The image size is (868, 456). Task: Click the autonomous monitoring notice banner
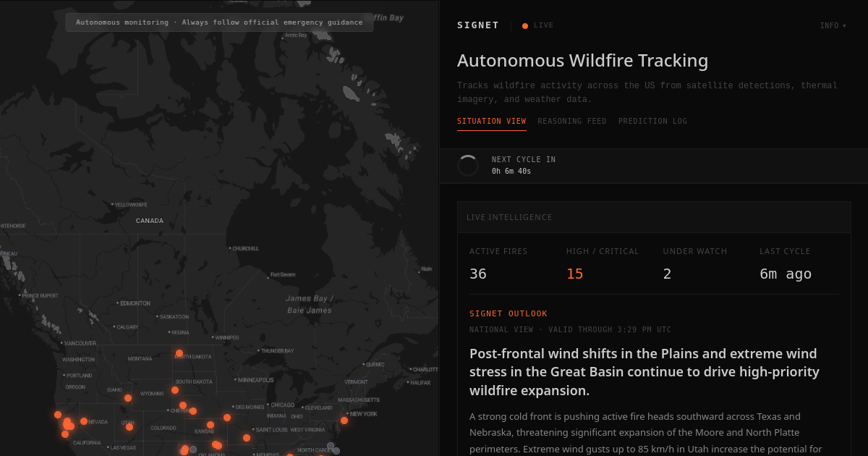pos(219,22)
